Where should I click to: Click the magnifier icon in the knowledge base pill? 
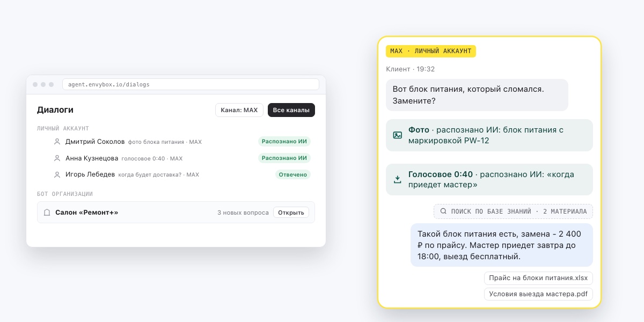[443, 211]
